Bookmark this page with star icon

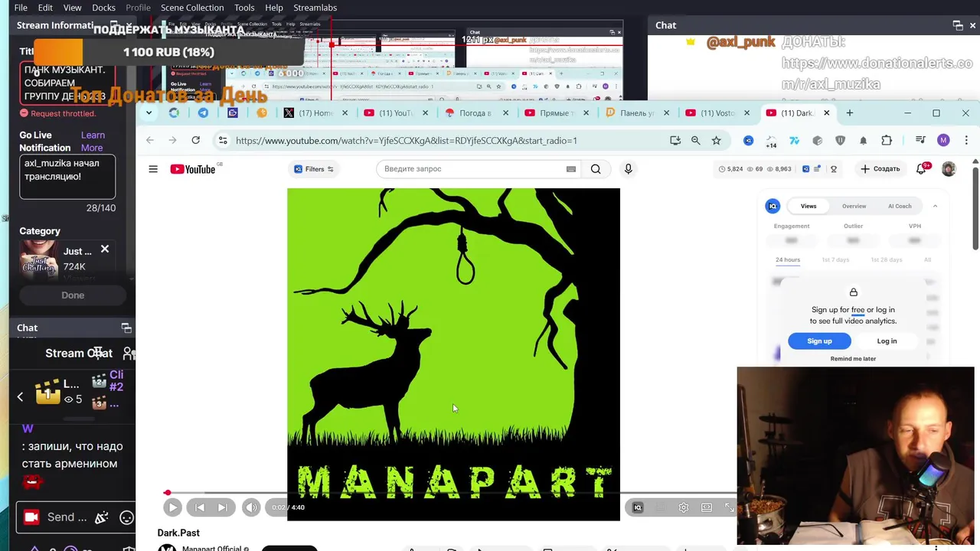717,141
